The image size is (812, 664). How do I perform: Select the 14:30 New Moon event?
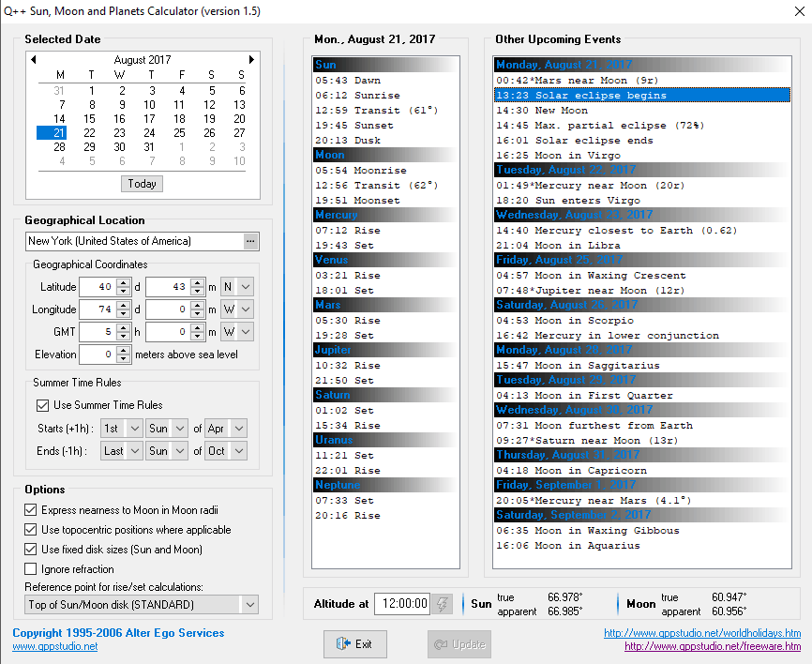coord(642,111)
